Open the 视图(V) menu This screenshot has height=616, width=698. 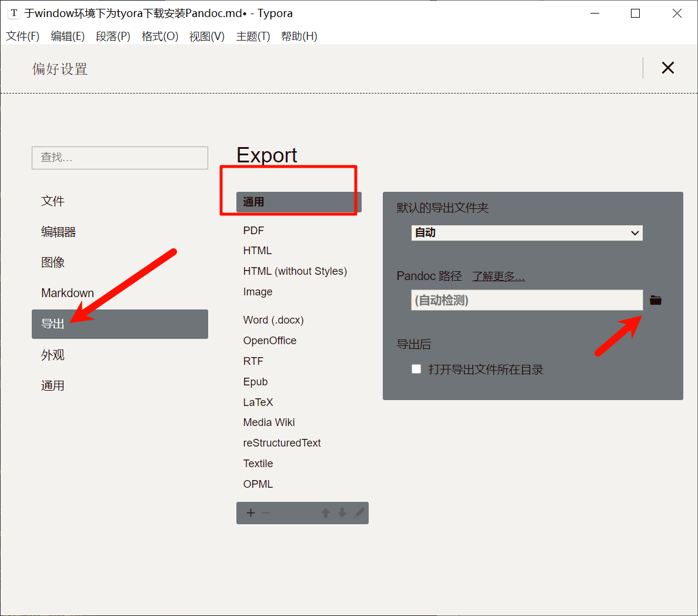pyautogui.click(x=207, y=36)
